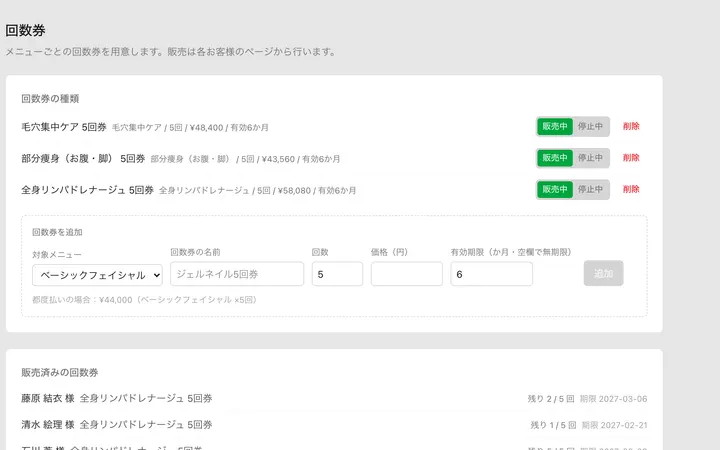The image size is (720, 450).
Task: Click the 全身リンパドレナージュ 5回券 name in 回数券の種類
Action: [87, 190]
